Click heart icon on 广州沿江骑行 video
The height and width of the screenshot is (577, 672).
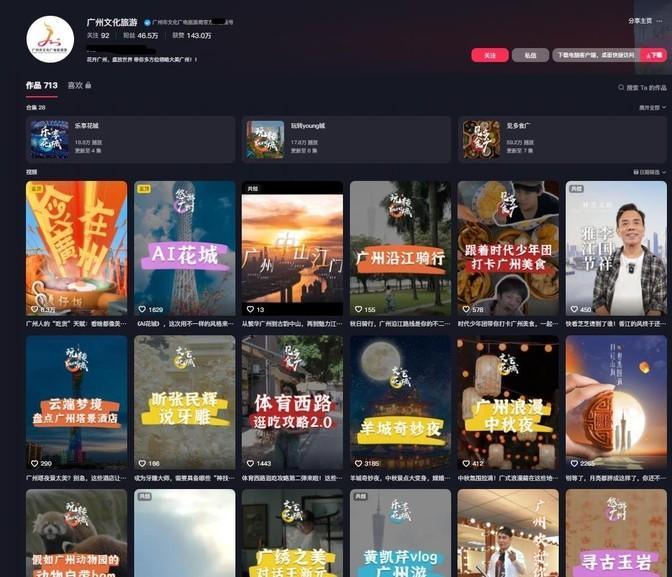tap(356, 310)
